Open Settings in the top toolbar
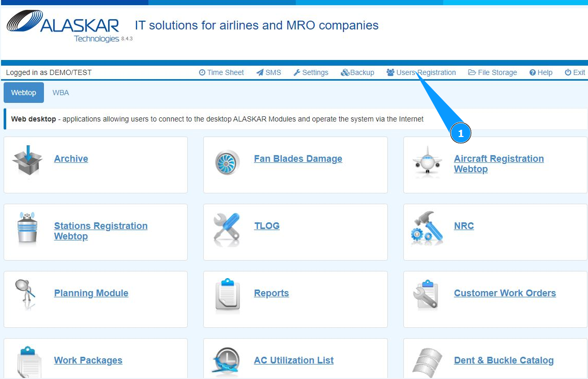 (x=311, y=72)
